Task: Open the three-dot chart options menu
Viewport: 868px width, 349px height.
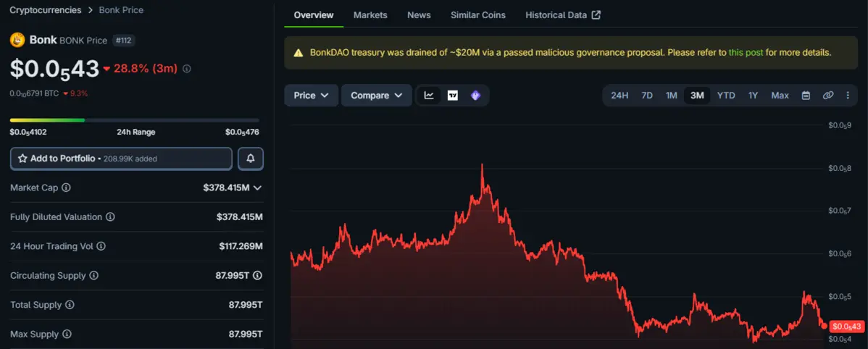Action: pos(848,95)
